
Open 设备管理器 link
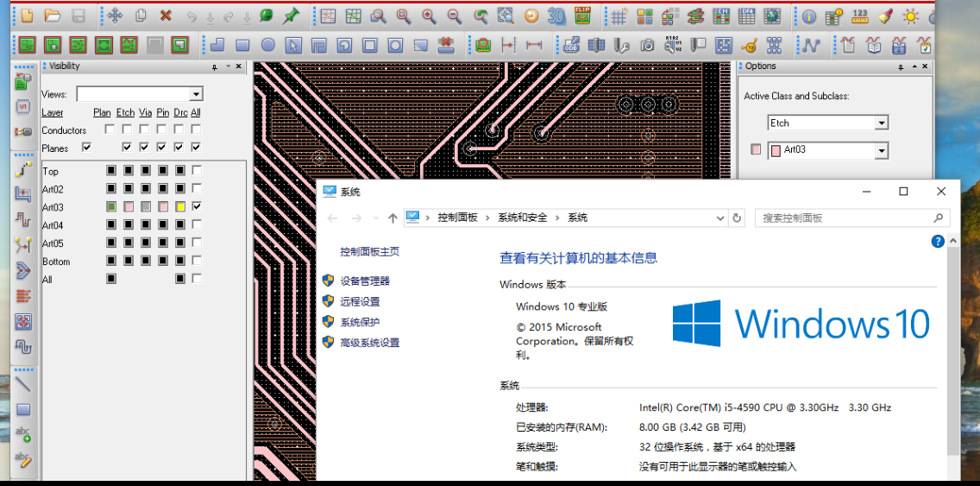tap(365, 281)
